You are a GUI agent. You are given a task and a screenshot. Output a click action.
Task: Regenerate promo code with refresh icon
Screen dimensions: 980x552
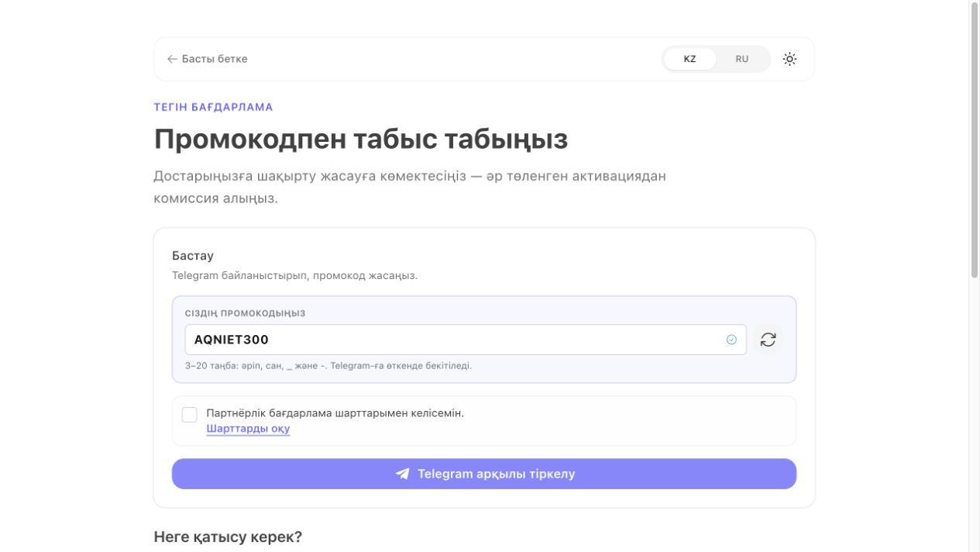pyautogui.click(x=768, y=340)
